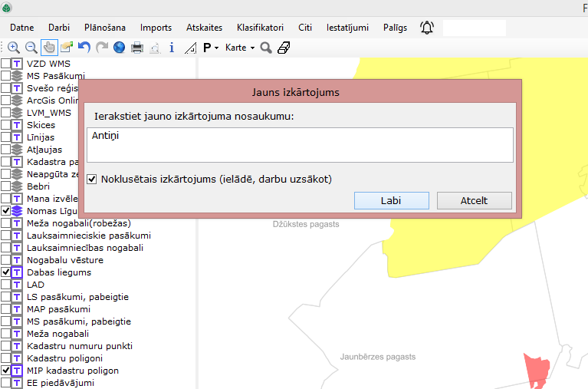Click layer icon beside Nomas Līgu
The image size is (588, 389).
tap(17, 211)
